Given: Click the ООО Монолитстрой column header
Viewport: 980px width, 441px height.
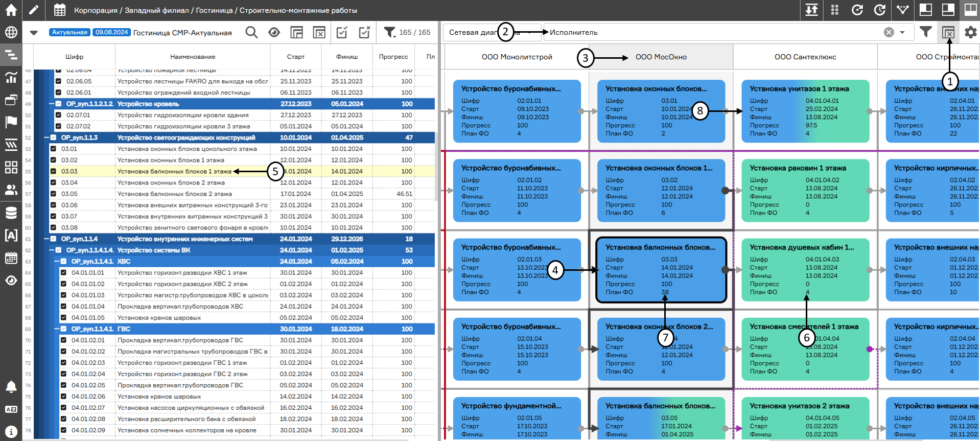Looking at the screenshot, I should pyautogui.click(x=517, y=57).
